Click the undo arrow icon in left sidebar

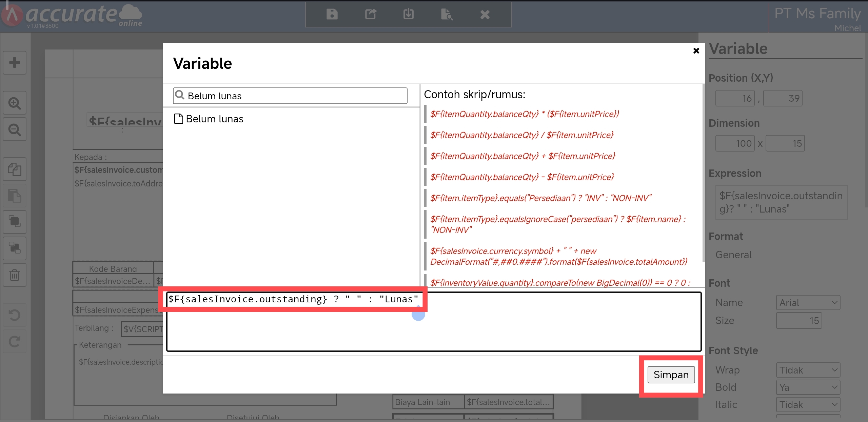tap(15, 315)
